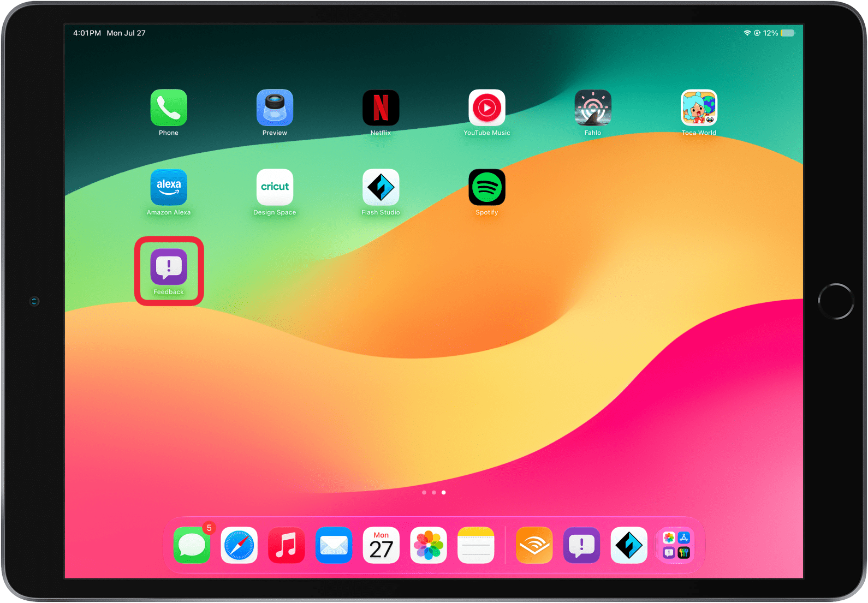
Task: Launch the Preview app
Action: [275, 108]
